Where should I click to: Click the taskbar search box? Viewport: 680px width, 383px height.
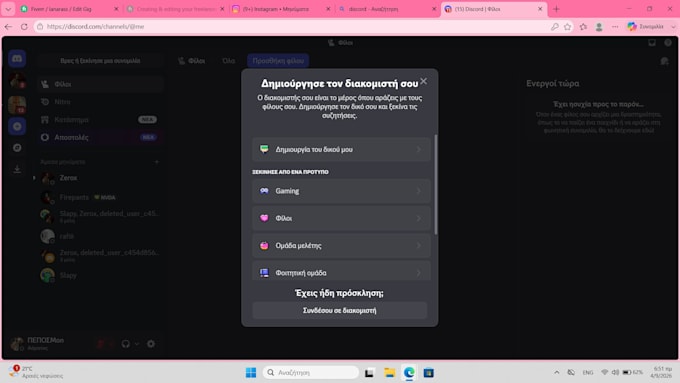click(x=311, y=373)
